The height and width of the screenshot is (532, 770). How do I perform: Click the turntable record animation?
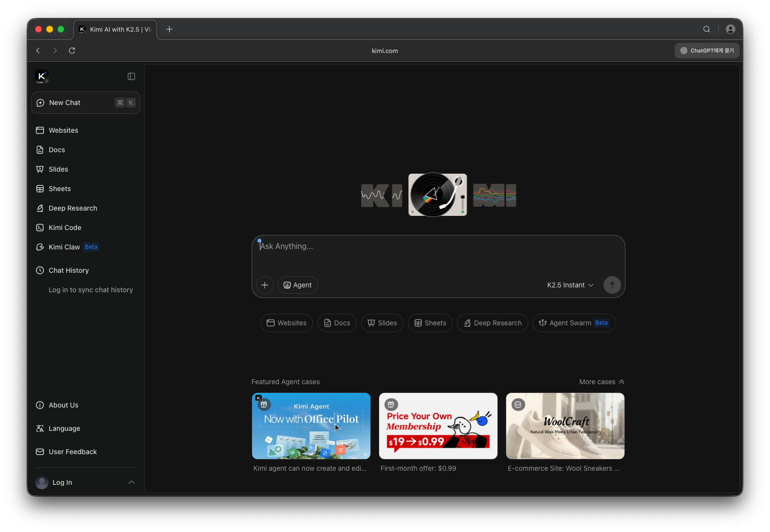(438, 195)
